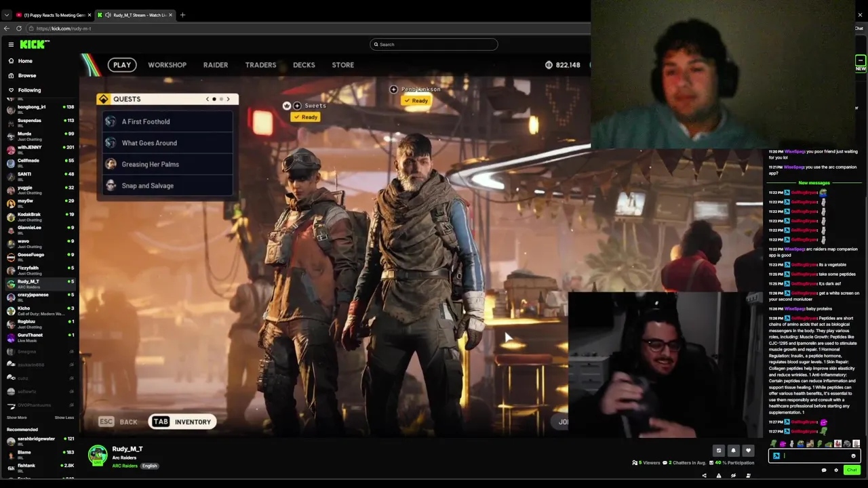
Task: Select quest Greasing Her Palms
Action: pos(167,164)
